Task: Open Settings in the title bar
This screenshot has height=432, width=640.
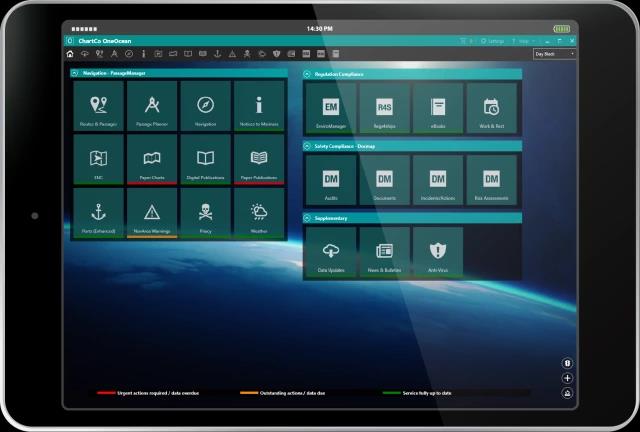Action: click(492, 41)
